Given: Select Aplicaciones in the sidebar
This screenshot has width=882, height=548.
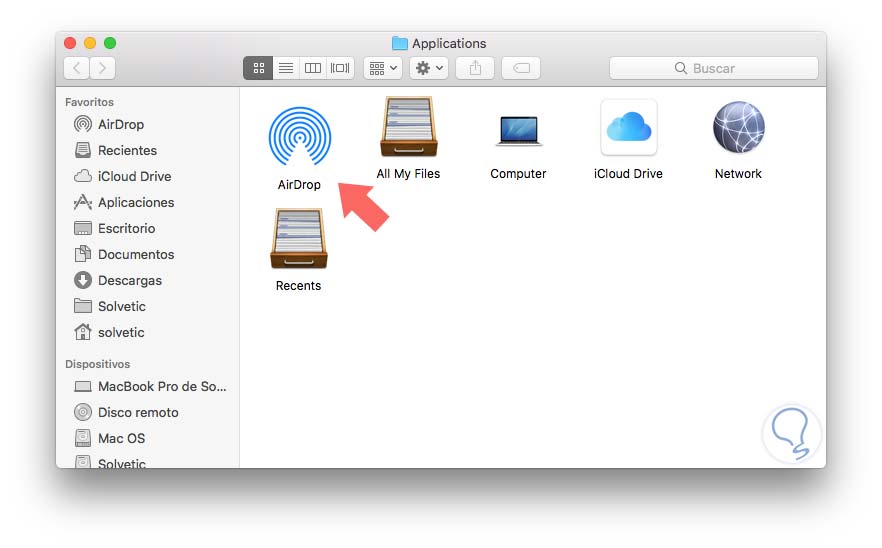Looking at the screenshot, I should tap(147, 202).
